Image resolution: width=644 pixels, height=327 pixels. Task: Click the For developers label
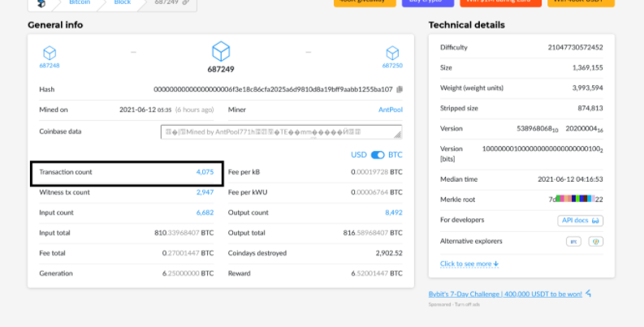(x=462, y=220)
